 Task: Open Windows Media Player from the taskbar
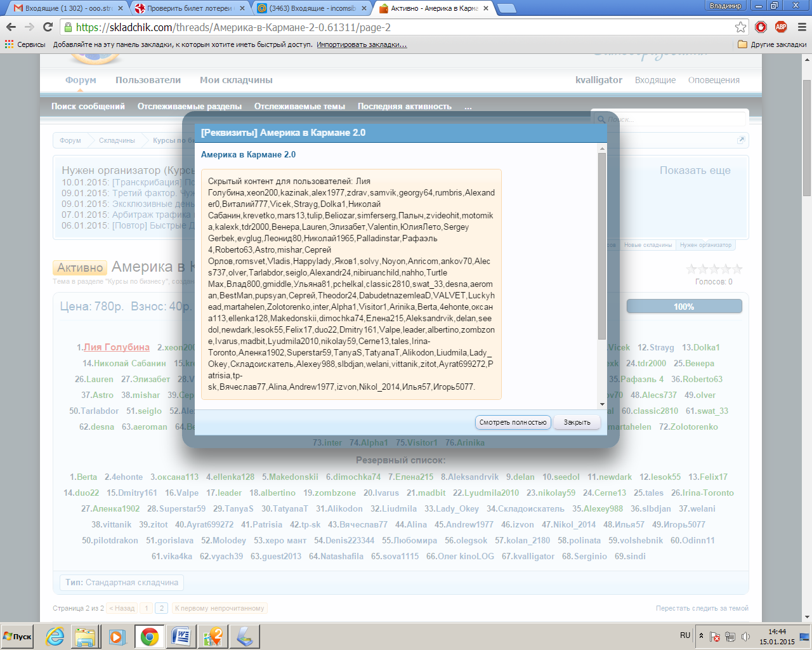[116, 636]
